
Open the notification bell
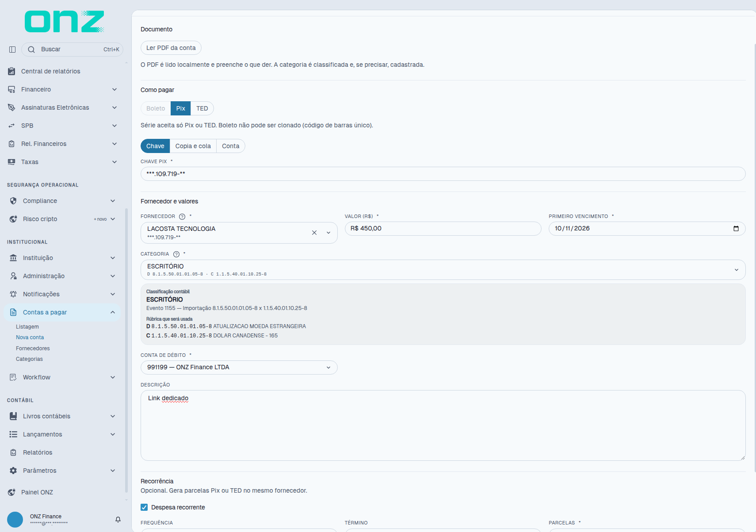[118, 520]
